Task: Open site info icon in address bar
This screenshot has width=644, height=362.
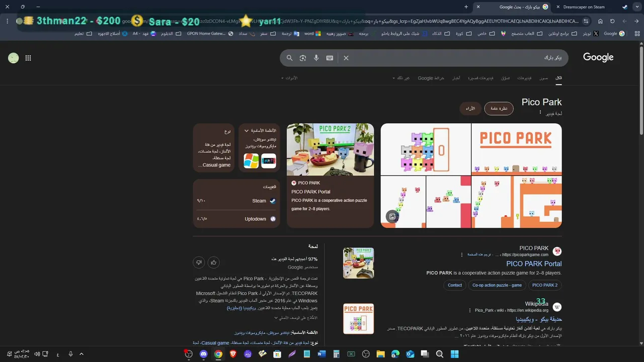Action: click(586, 21)
